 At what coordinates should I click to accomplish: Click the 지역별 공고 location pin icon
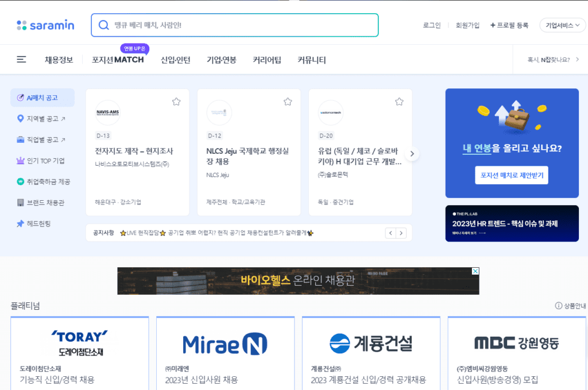pyautogui.click(x=20, y=119)
